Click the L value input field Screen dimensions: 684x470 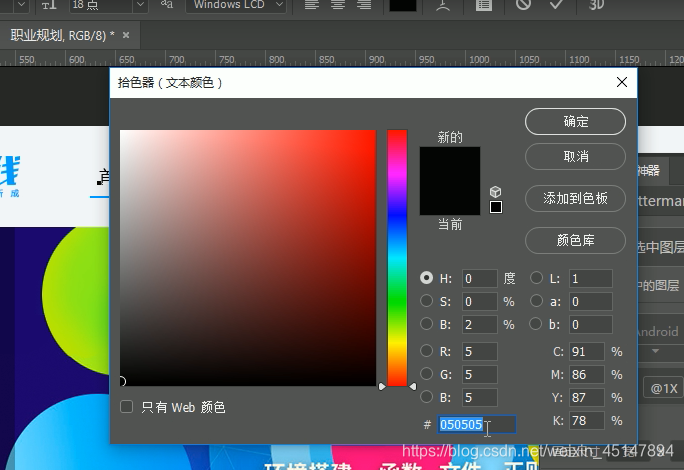click(x=591, y=278)
